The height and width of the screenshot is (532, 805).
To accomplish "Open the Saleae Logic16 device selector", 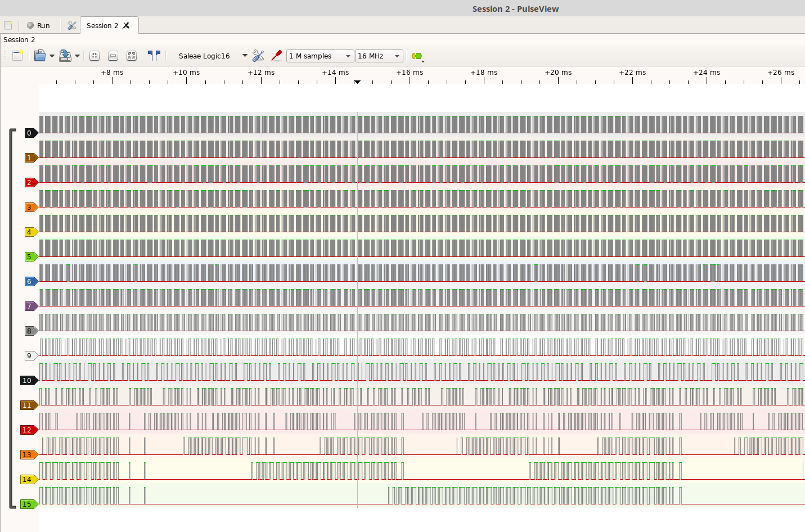I will click(x=213, y=56).
